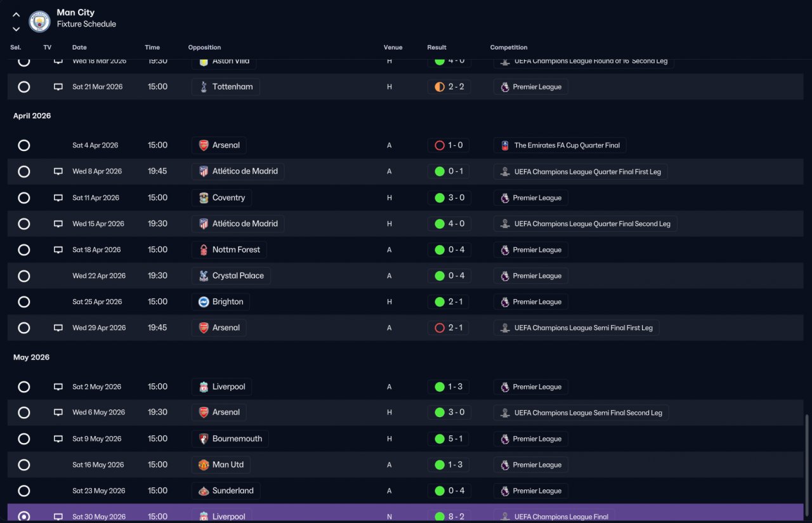
Task: Click the Coventry club crest icon
Action: (204, 198)
